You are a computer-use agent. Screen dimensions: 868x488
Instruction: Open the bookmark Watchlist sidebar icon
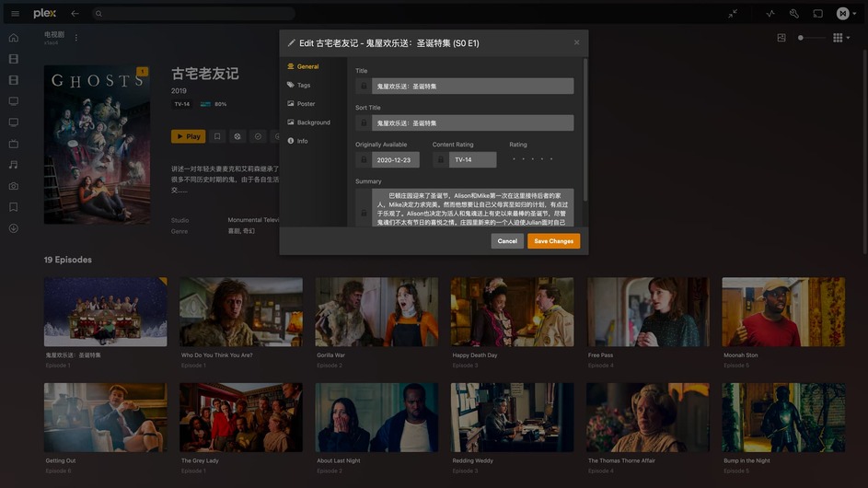pyautogui.click(x=14, y=207)
